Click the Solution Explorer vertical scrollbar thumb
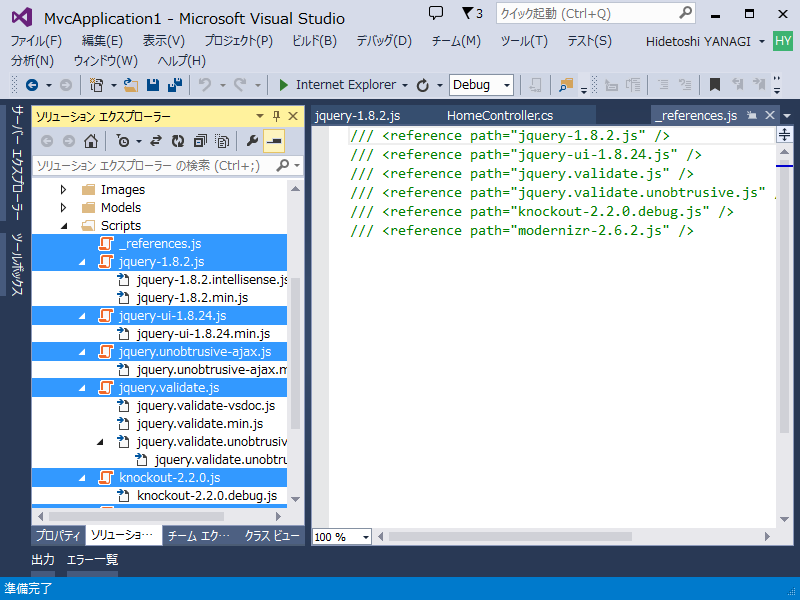The height and width of the screenshot is (600, 800). click(x=295, y=353)
